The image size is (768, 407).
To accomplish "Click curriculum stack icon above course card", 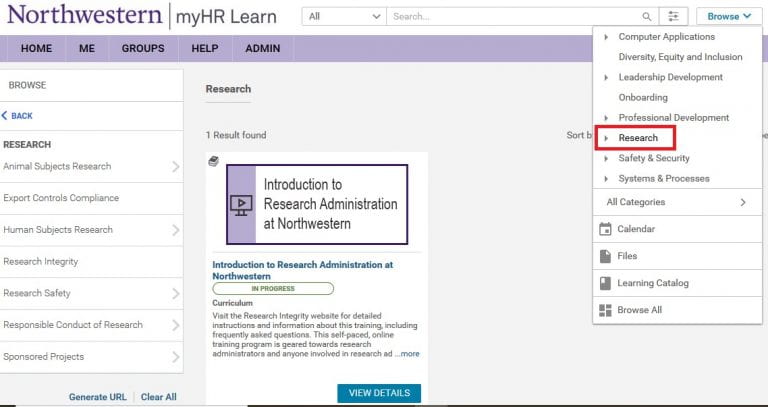I will pyautogui.click(x=213, y=161).
